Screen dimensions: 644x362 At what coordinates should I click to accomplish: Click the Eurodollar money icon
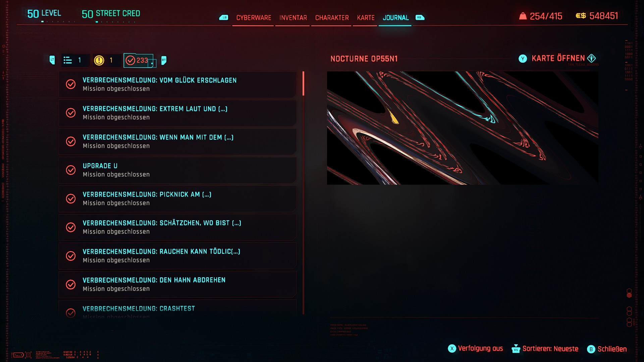coord(581,16)
